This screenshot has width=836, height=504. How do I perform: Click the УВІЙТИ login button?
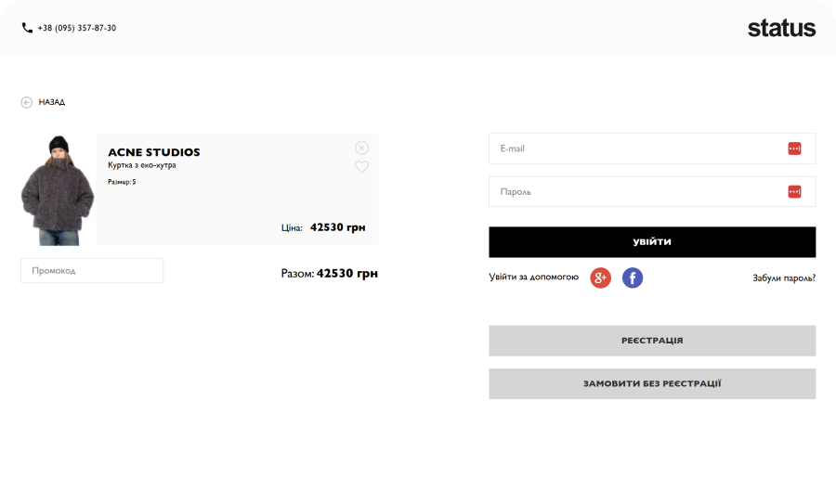pyautogui.click(x=652, y=242)
